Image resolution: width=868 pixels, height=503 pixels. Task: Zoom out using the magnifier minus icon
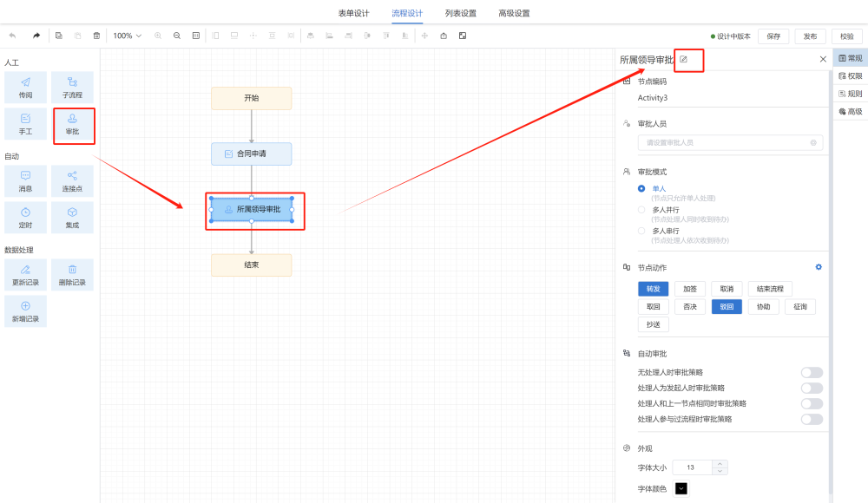(177, 36)
